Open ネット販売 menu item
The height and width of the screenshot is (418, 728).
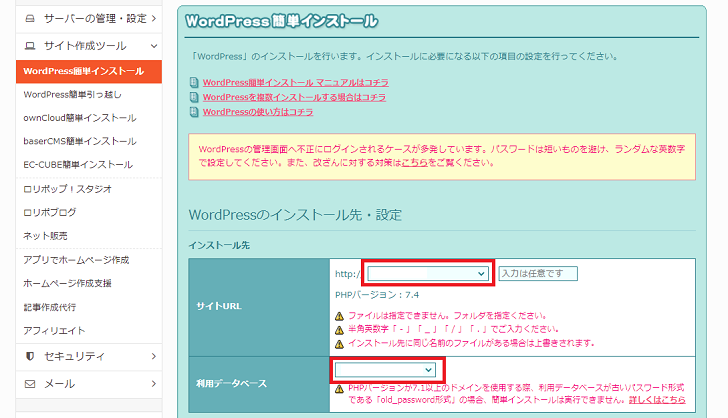(45, 236)
